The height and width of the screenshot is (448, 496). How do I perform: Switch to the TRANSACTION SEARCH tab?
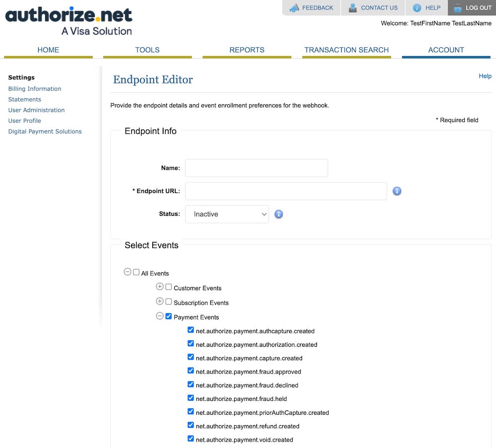click(346, 50)
